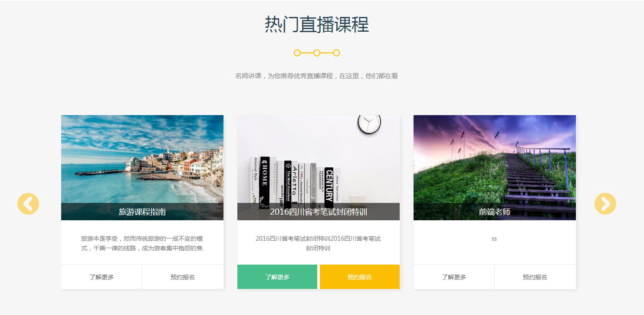Click the 'ss' description on 前端老师 card
Image resolution: width=644 pixels, height=315 pixels.
tap(494, 239)
